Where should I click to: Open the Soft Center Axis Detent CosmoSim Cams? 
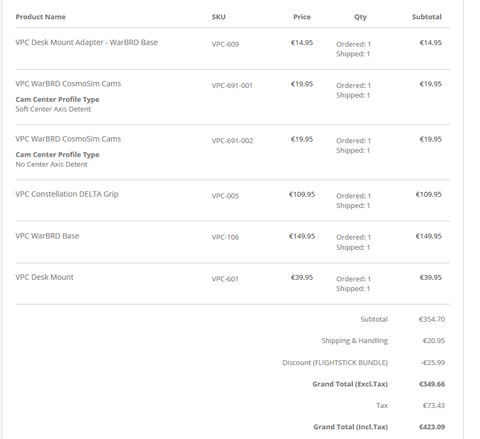68,84
